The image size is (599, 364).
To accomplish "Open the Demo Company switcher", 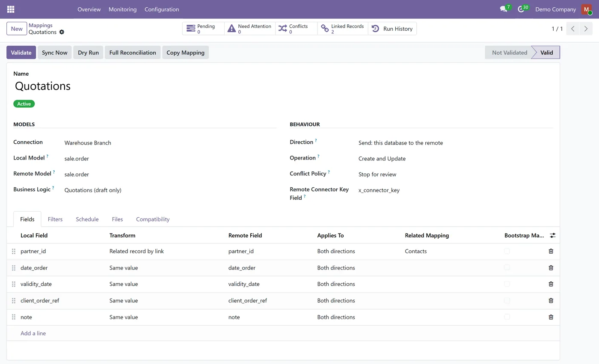I will 555,9.
